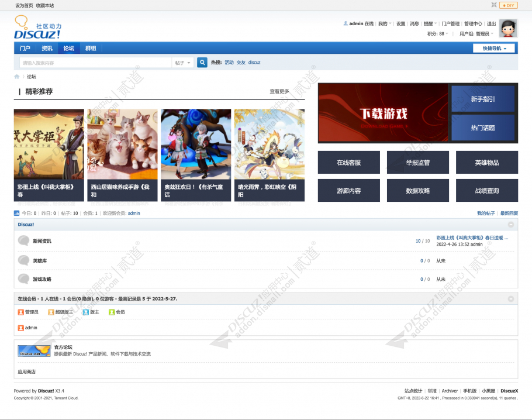Open the 我的帖子 link

point(486,214)
